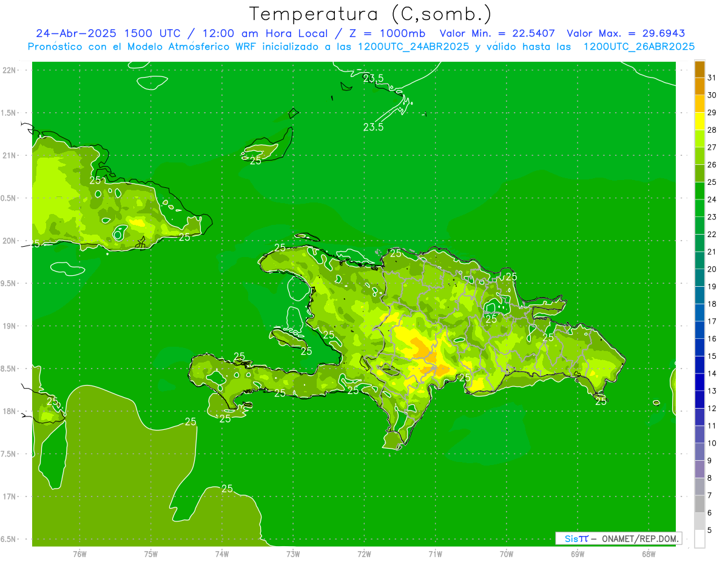Click the legend value '18'
The width and height of the screenshot is (728, 562).
point(712,304)
